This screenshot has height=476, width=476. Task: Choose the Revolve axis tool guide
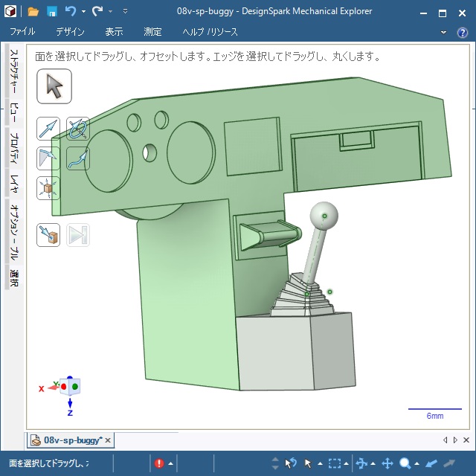point(77,129)
